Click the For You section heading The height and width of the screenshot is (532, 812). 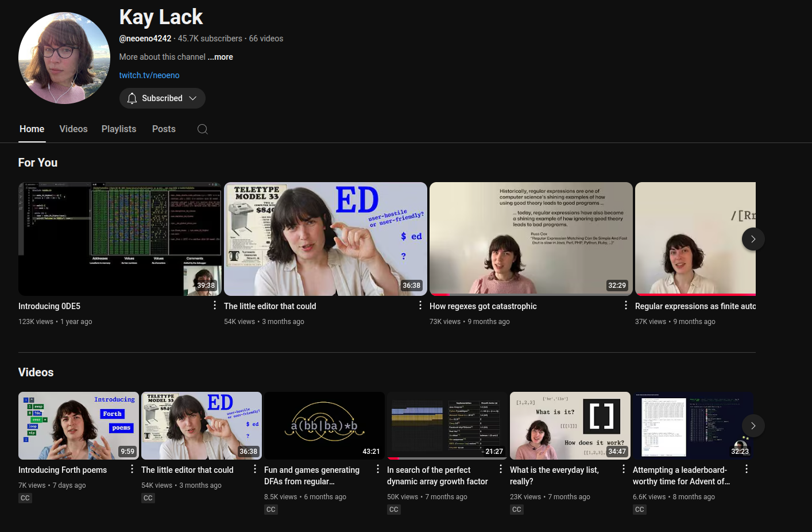click(x=38, y=163)
